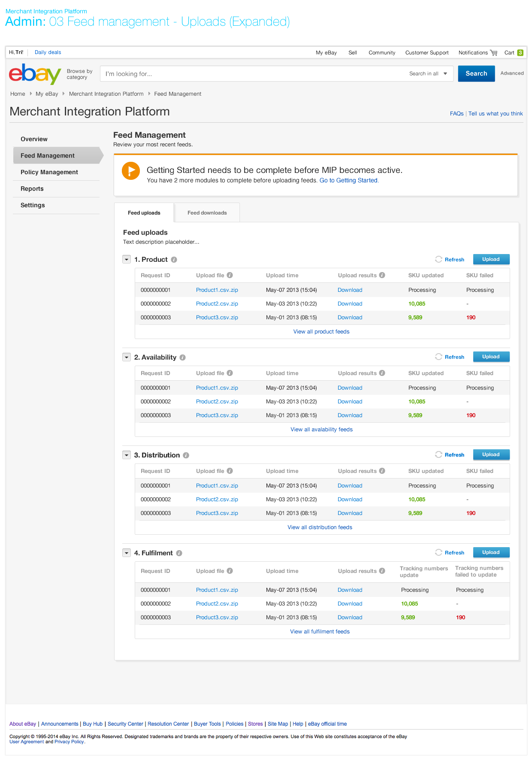Open the shopping cart icon near Notifications
Screen dimensions: 532x760
[494, 53]
